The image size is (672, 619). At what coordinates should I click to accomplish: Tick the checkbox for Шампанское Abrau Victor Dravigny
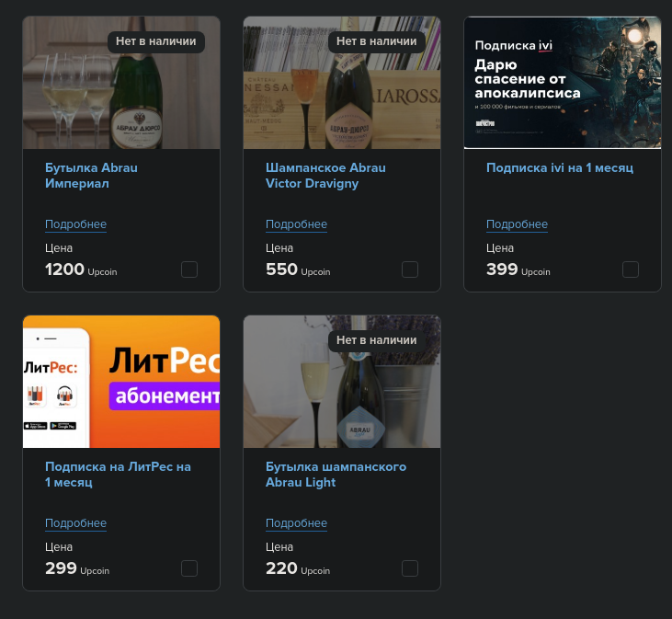click(x=410, y=269)
